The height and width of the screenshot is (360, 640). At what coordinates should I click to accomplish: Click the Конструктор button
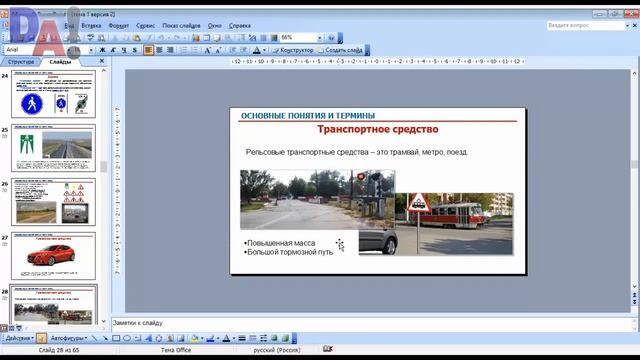(293, 50)
